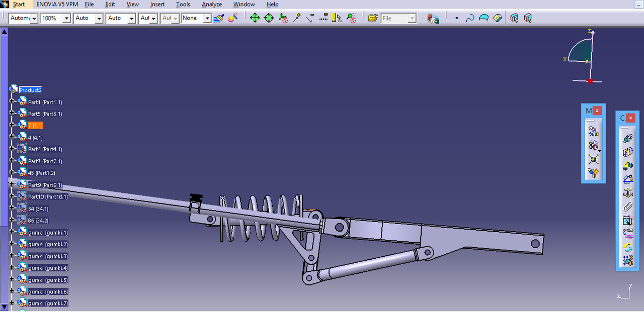This screenshot has width=644, height=312.
Task: Click the Fix Component anchor icon
Action: pos(627,192)
